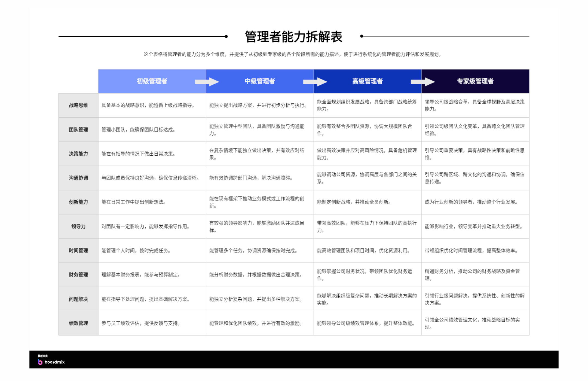Screen dimensions: 588x381
Task: Select the 绩效管理 row label
Action: click(78, 323)
